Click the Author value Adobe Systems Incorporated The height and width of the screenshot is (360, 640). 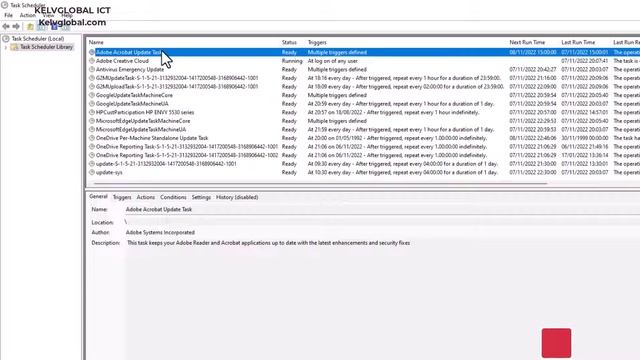[x=160, y=233]
